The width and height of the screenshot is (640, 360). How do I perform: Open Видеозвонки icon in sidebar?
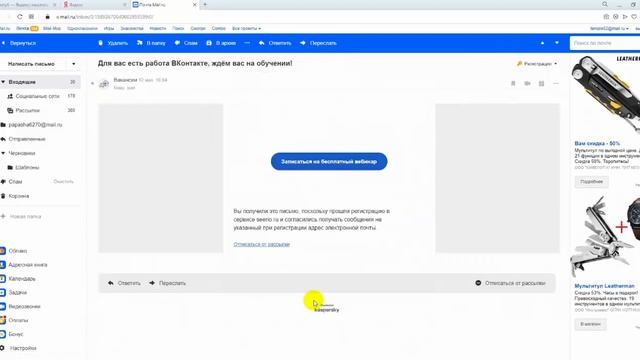pyautogui.click(x=2, y=307)
